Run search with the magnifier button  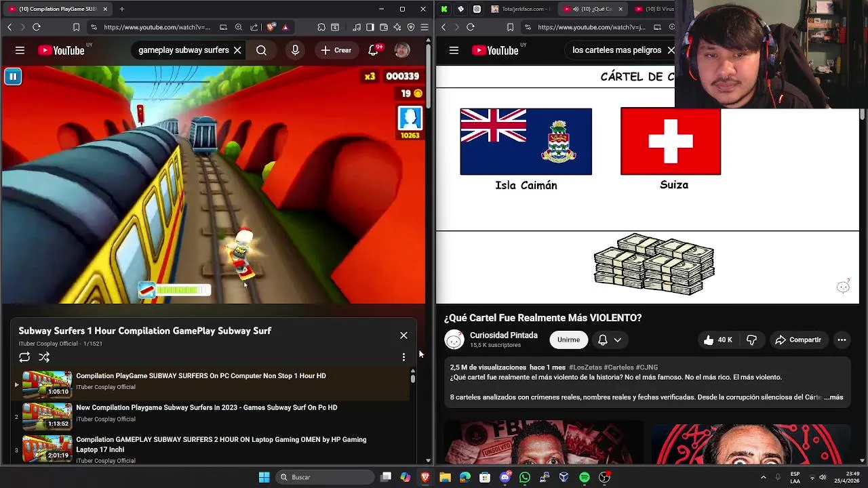point(261,50)
